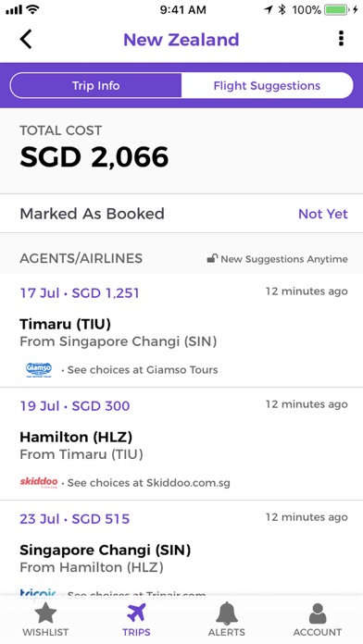Image resolution: width=363 pixels, height=644 pixels.
Task: Follow See choices at Skiddoo.com.sg link
Action: coord(149,483)
